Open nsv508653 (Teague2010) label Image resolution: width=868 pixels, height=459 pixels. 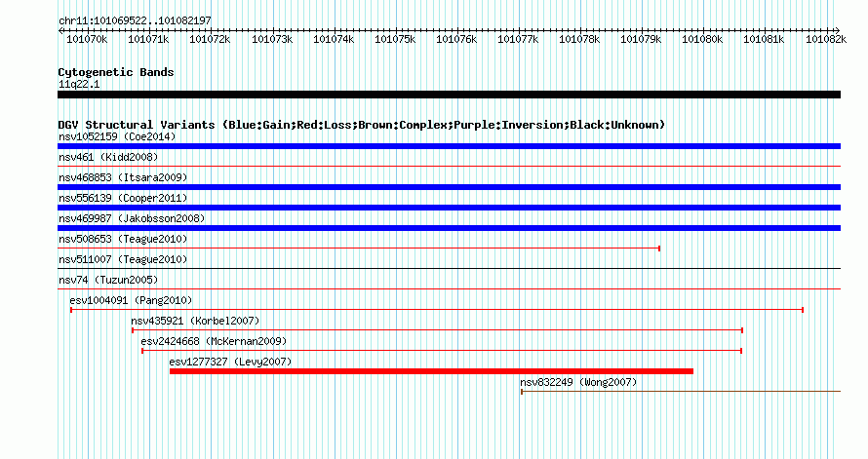123,239
